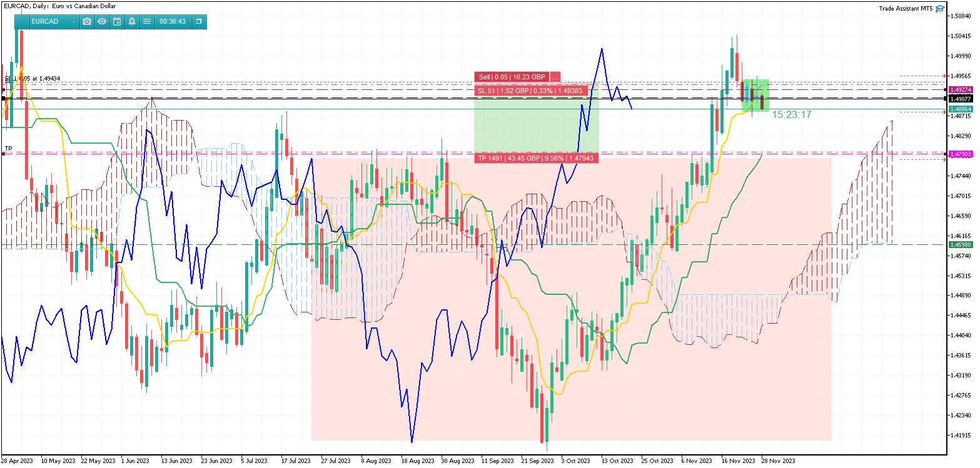Click the drag handle left of EURCAD
980x468 pixels.
pos(22,21)
